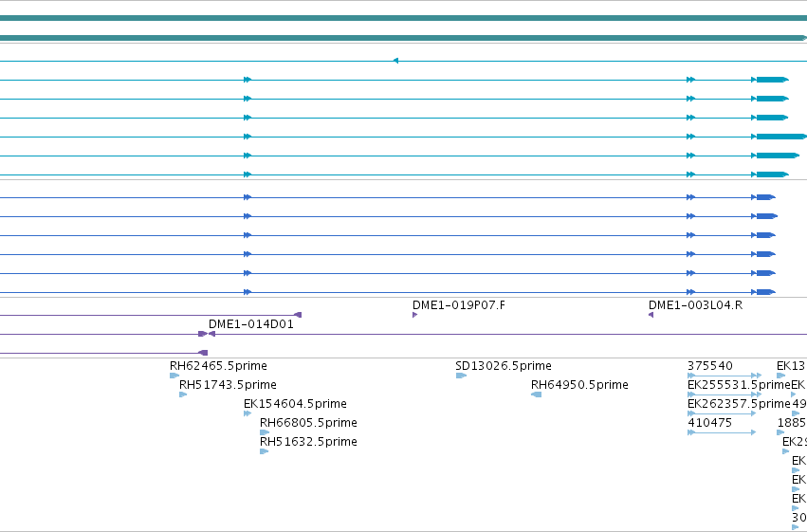Select the DME1-019P07.F feature label

point(459,305)
